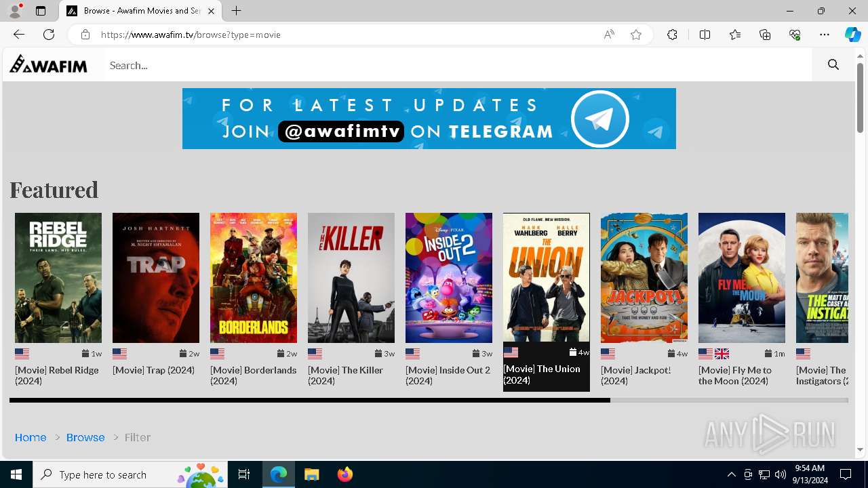
Task: Open the Rebel Ridge poster thumbnail
Action: 58,278
